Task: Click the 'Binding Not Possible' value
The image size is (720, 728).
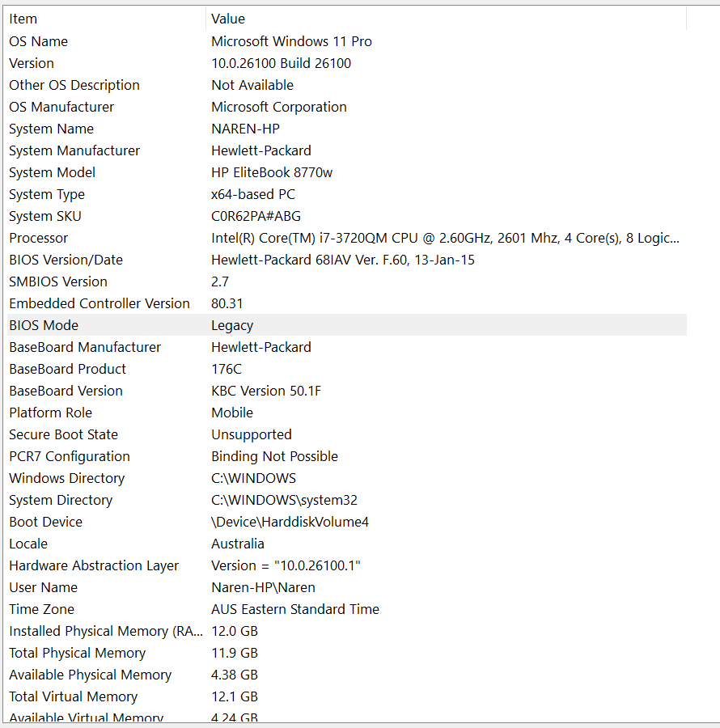Action: 275,456
